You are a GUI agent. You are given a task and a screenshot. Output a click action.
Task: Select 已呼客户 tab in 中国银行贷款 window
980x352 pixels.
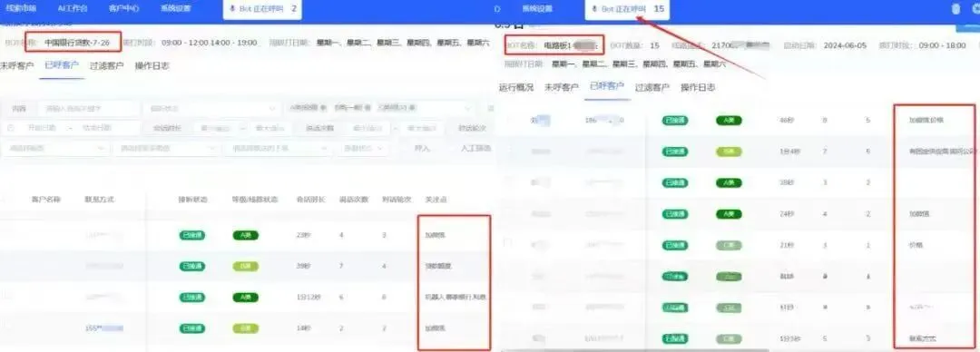click(x=62, y=65)
